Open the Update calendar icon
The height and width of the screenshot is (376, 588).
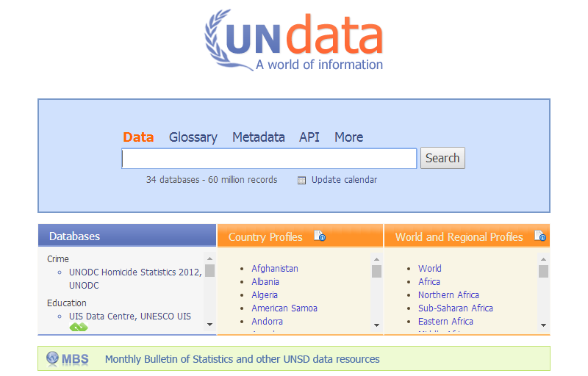[301, 181]
